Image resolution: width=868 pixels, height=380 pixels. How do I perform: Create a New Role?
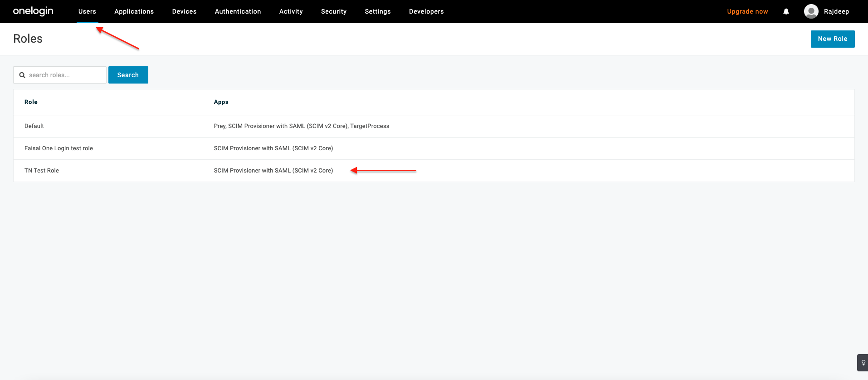(x=832, y=39)
